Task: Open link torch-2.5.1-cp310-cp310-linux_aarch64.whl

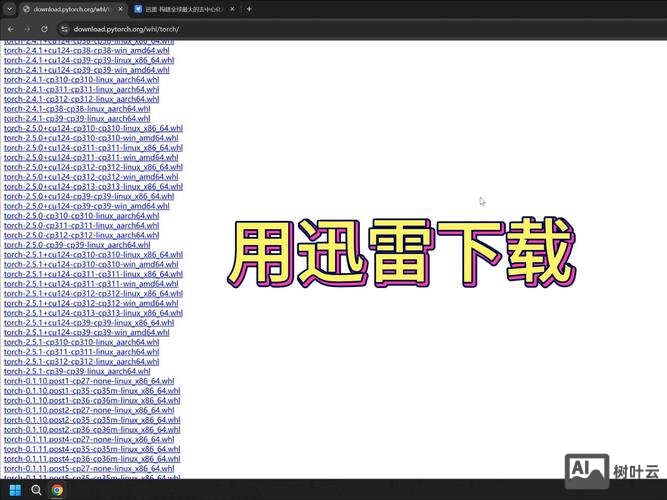Action: tap(81, 342)
